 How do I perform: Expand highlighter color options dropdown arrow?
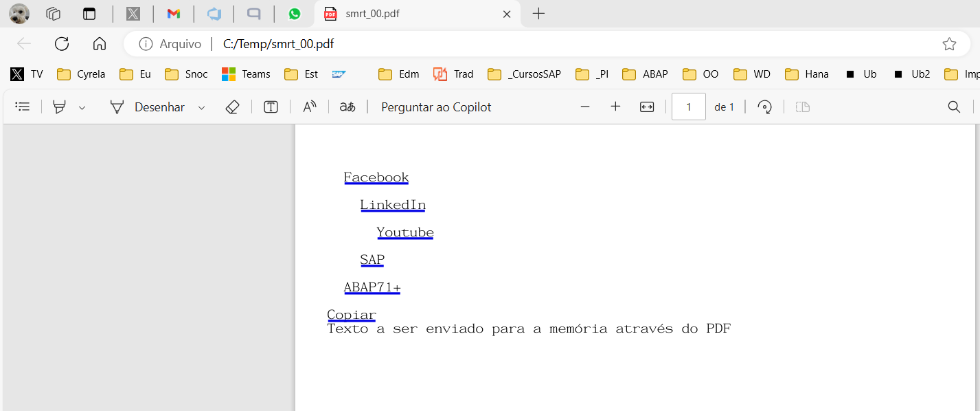pyautogui.click(x=82, y=108)
